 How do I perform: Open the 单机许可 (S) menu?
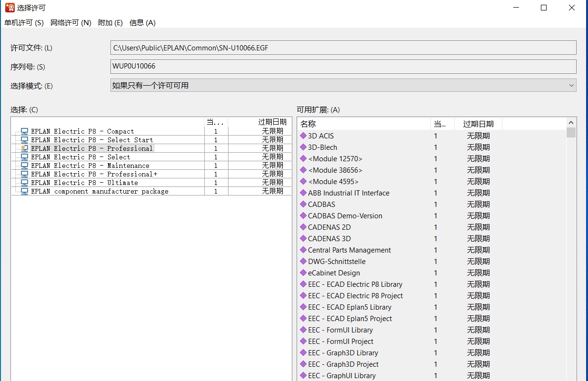click(x=24, y=23)
